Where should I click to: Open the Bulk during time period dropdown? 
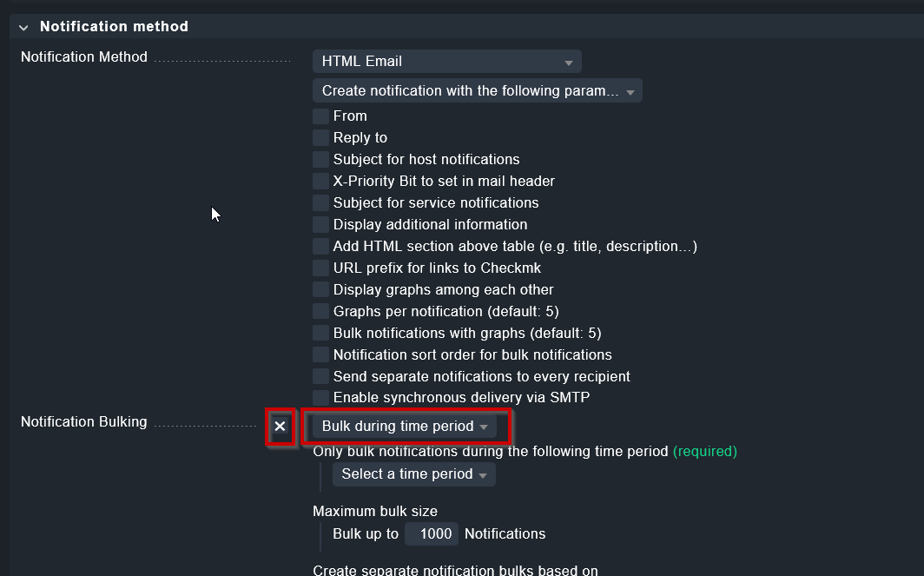405,427
